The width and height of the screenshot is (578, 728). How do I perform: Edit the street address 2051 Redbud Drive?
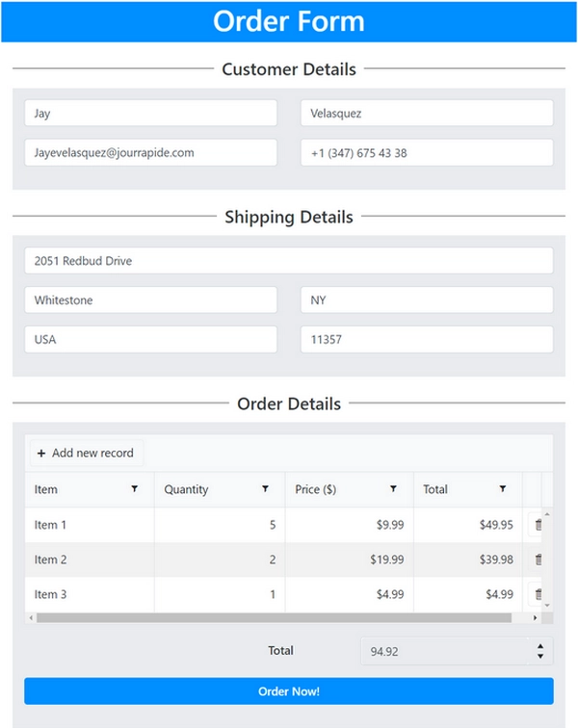[x=289, y=260]
